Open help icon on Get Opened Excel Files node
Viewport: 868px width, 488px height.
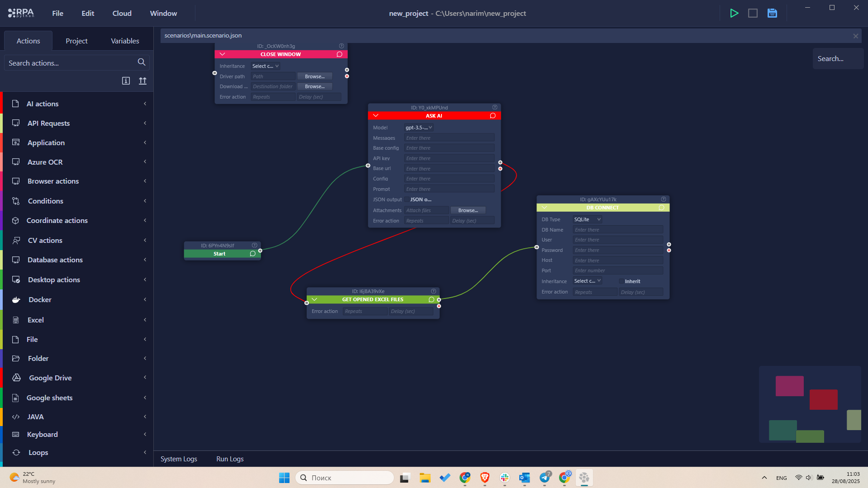coord(434,291)
